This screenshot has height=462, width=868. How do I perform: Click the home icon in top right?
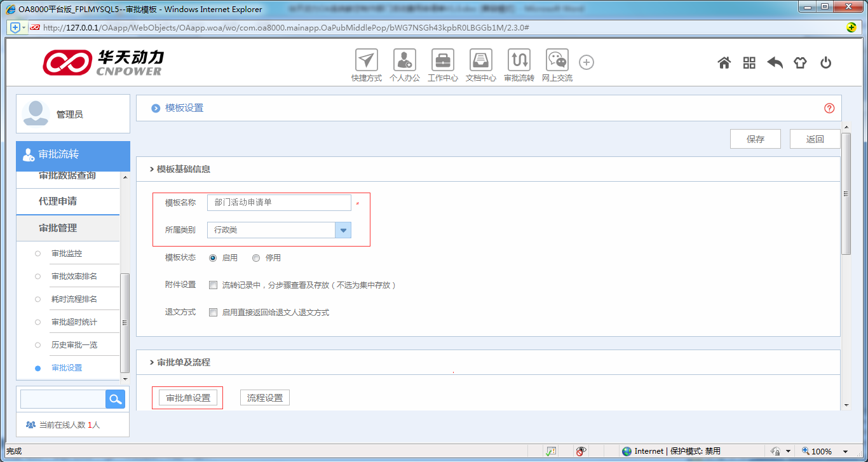click(724, 63)
